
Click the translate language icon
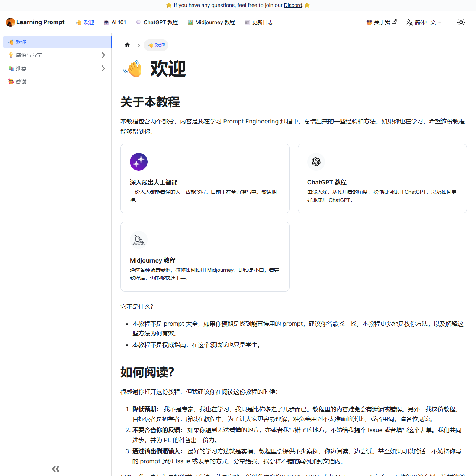(409, 22)
